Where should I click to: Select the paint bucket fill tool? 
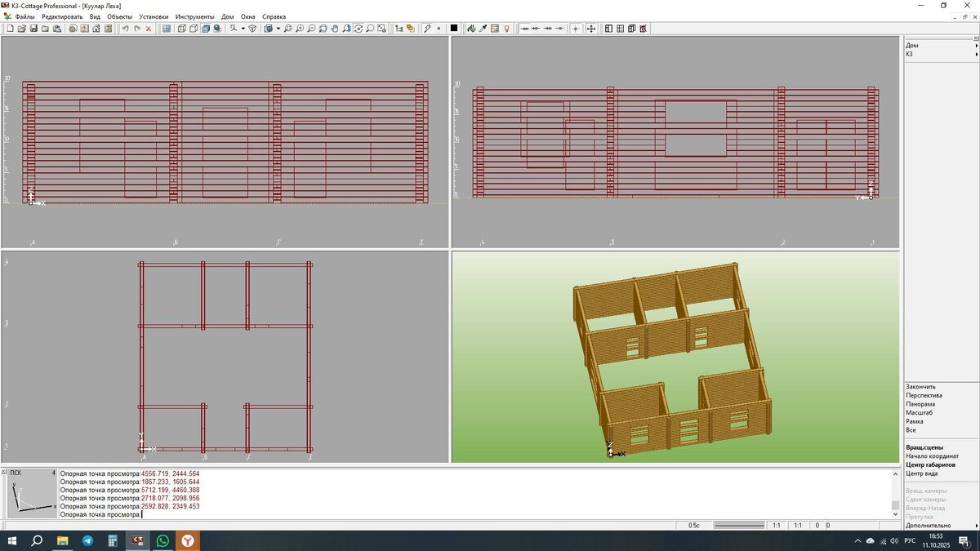click(x=471, y=28)
